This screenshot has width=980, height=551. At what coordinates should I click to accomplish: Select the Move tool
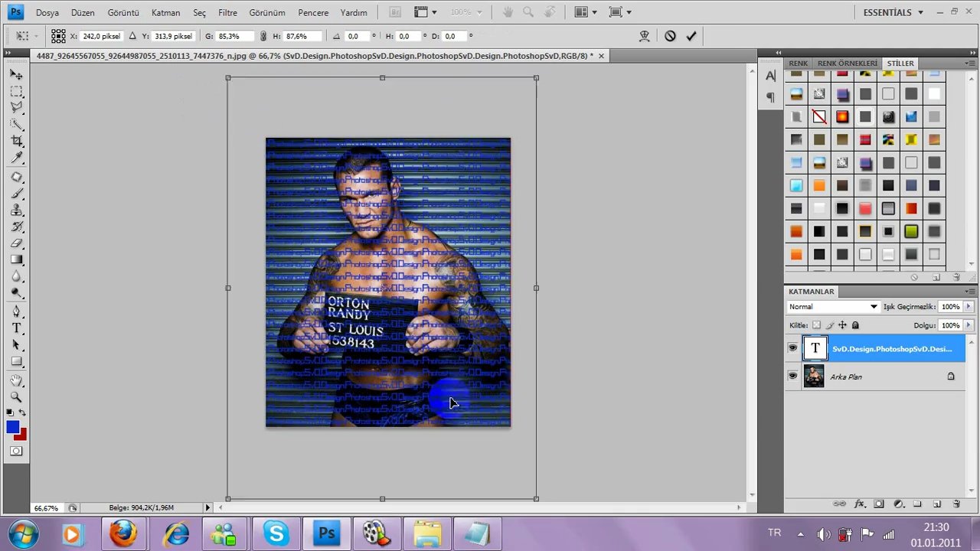16,75
